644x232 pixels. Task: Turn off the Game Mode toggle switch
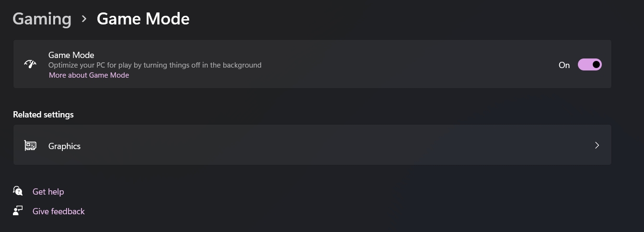589,65
